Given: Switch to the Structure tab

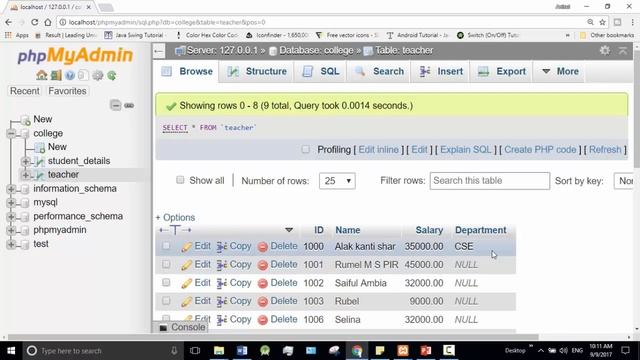Looking at the screenshot, I should [x=258, y=71].
